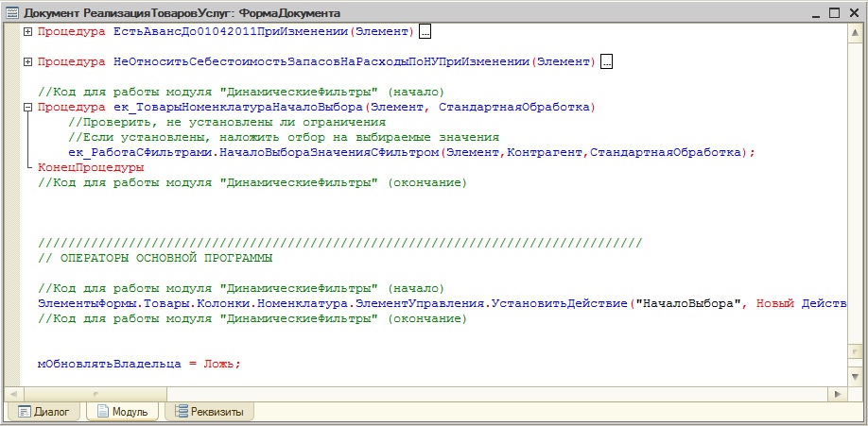Click the Диалог tab icon
Image resolution: width=868 pixels, height=426 pixels.
click(x=24, y=412)
